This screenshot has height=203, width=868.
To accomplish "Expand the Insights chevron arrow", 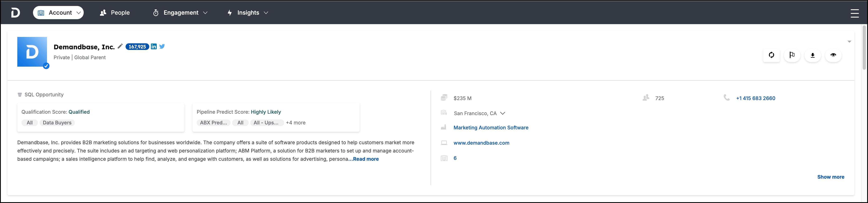I will (x=266, y=13).
